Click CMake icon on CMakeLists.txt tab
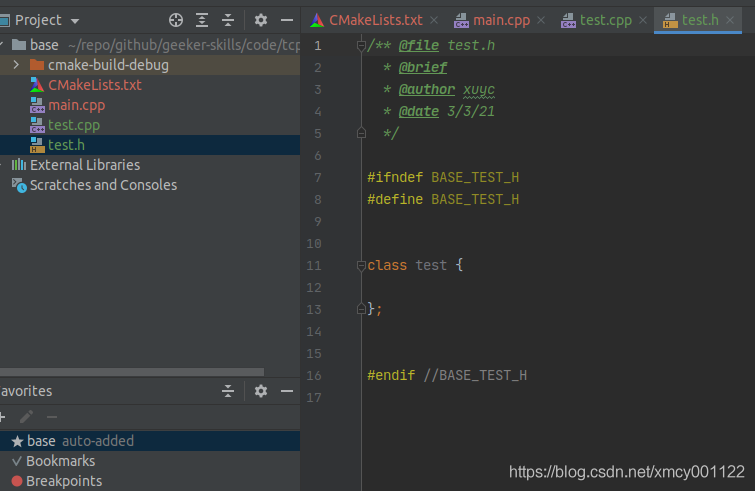Image resolution: width=755 pixels, height=491 pixels. (x=317, y=20)
